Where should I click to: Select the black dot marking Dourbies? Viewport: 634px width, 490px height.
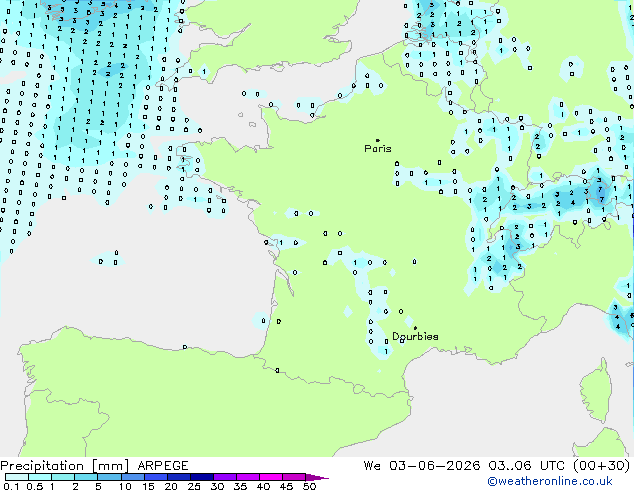tap(415, 328)
